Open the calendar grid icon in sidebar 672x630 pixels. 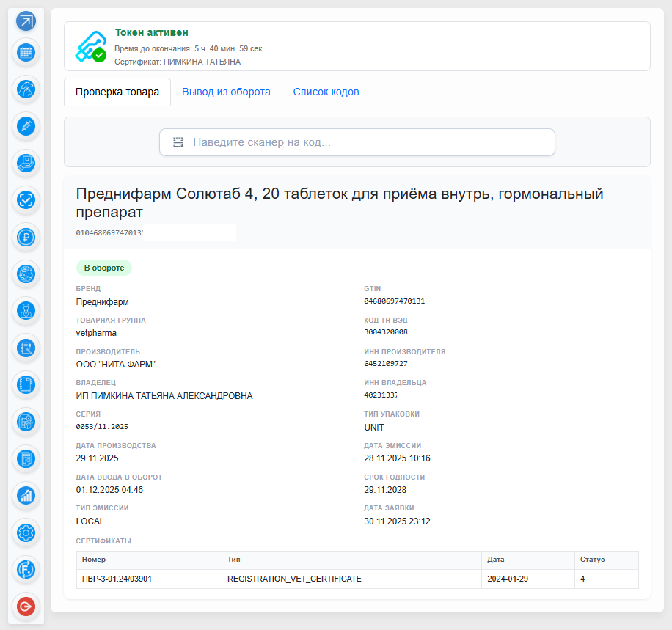[26, 53]
